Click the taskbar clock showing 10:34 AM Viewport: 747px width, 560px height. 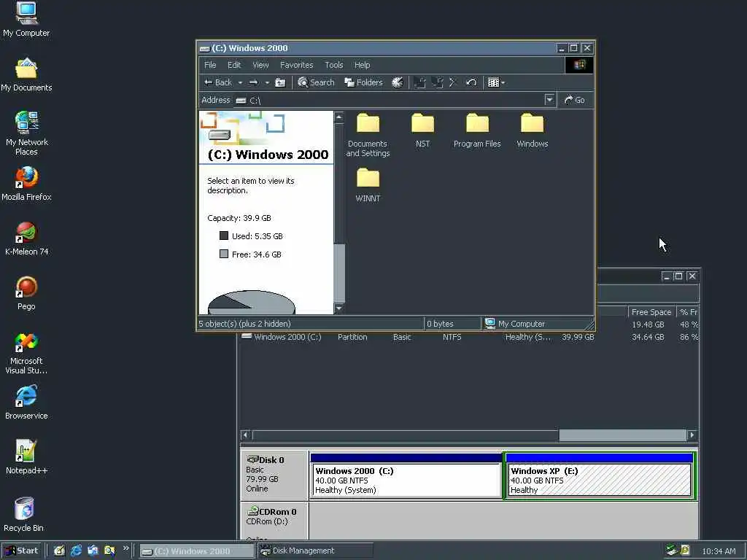tap(719, 551)
